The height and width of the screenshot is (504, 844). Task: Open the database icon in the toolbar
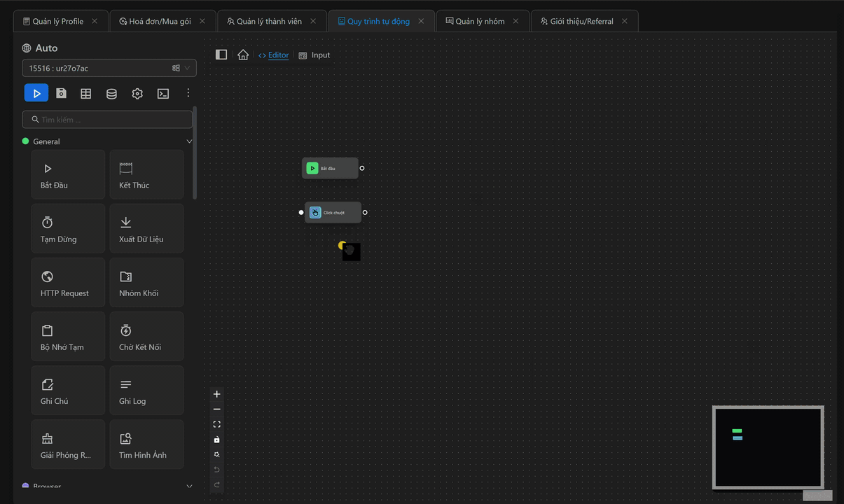pyautogui.click(x=111, y=93)
